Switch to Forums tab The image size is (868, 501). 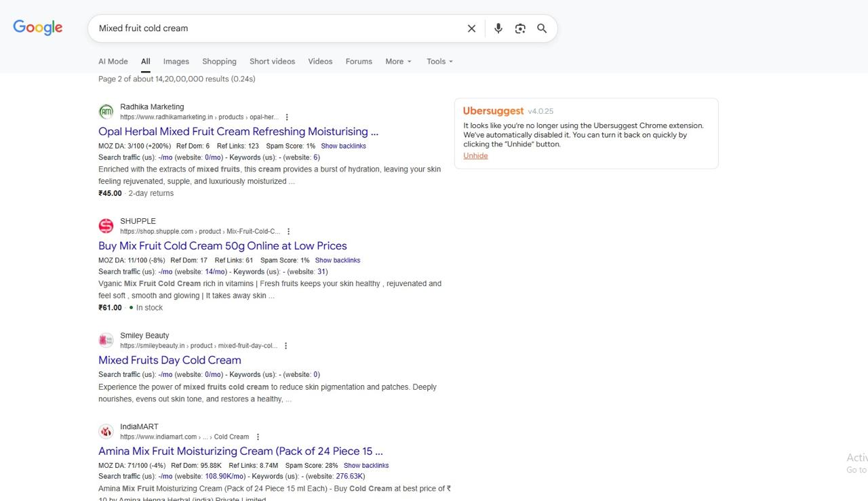click(359, 61)
